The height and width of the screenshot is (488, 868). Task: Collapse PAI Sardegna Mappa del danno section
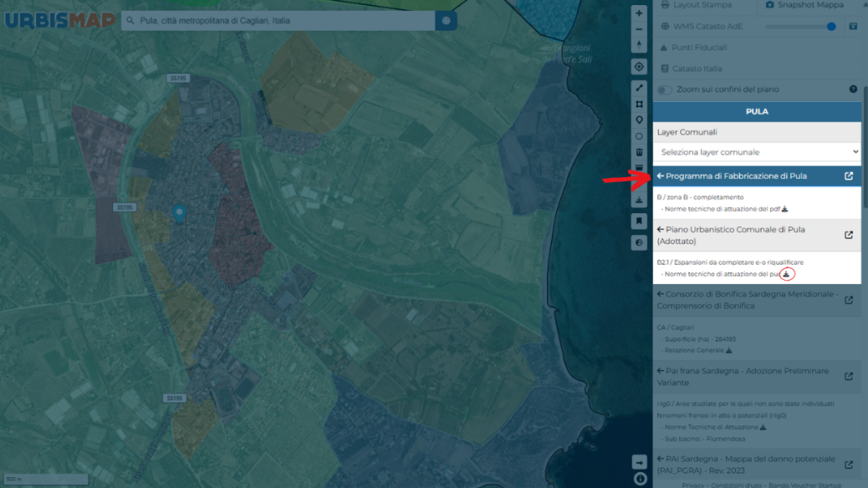(x=661, y=459)
